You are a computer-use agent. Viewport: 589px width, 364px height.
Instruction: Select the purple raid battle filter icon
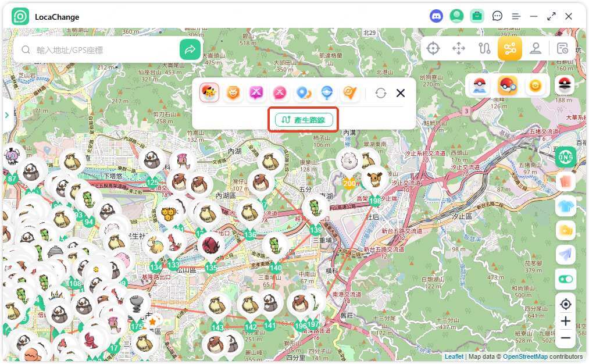pos(256,92)
